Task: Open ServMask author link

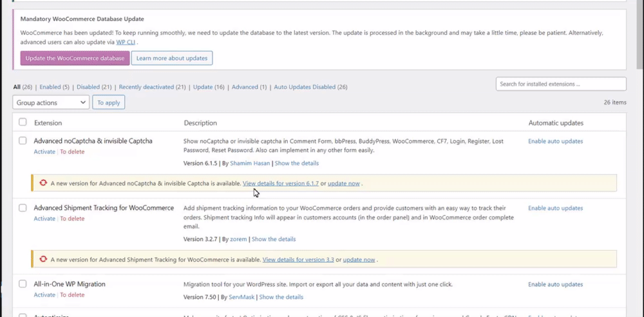Action: point(242,297)
